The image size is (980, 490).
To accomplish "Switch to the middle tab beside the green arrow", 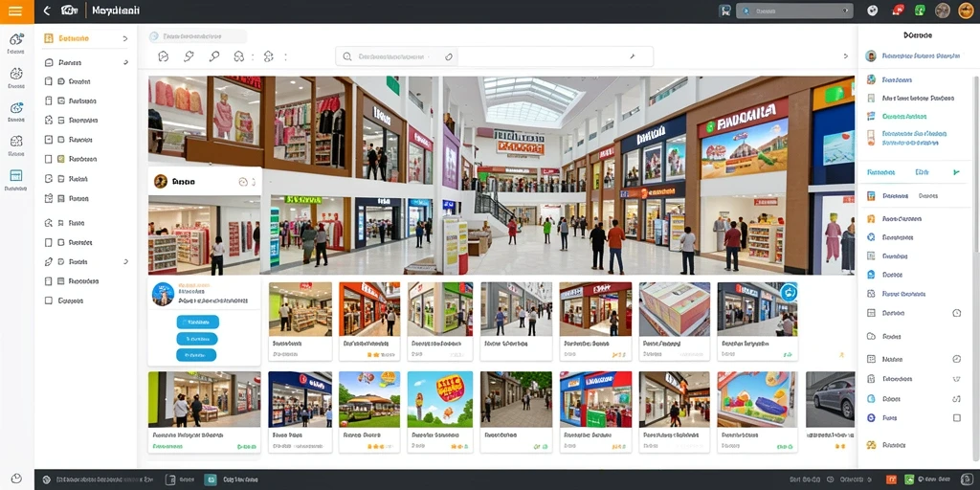I will coord(922,172).
